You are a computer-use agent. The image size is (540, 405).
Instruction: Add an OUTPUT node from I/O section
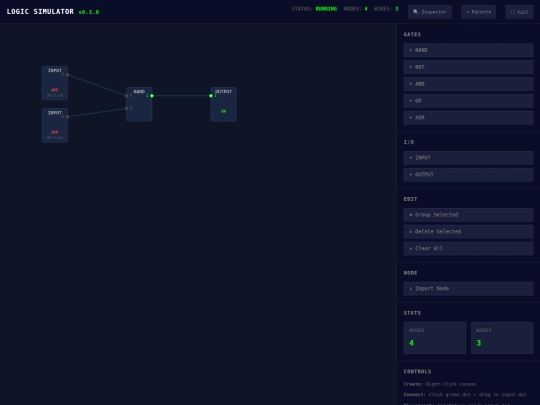pyautogui.click(x=468, y=175)
